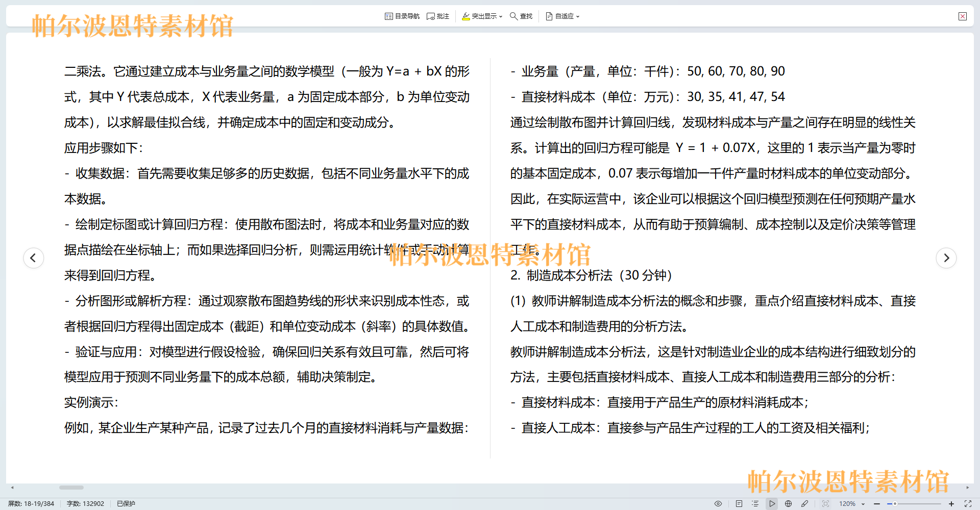The image size is (980, 510).
Task: Click the 字数: 132902 word count
Action: [x=85, y=503]
